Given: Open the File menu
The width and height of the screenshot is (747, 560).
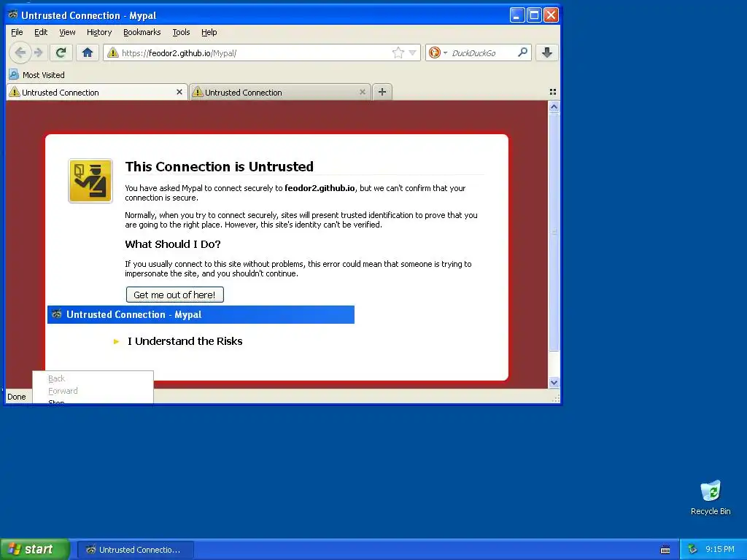Looking at the screenshot, I should coord(17,32).
